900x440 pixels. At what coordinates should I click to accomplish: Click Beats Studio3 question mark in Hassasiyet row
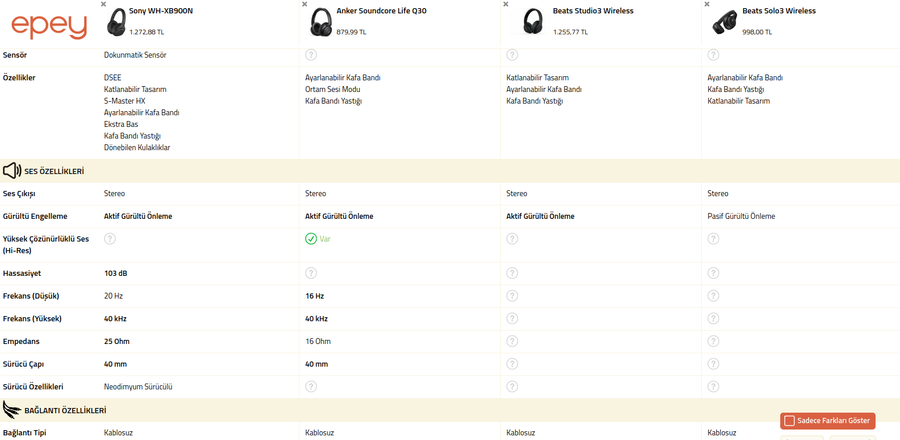pos(512,273)
